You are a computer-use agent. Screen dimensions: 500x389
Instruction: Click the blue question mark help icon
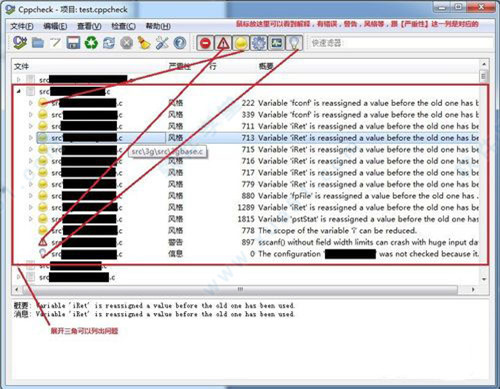(x=180, y=43)
